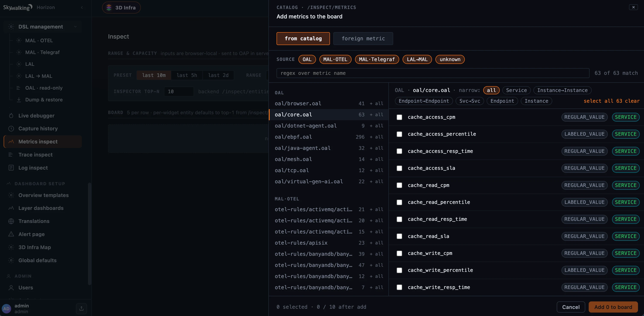Click the Translations globe icon
The height and width of the screenshot is (316, 644).
pyautogui.click(x=11, y=221)
